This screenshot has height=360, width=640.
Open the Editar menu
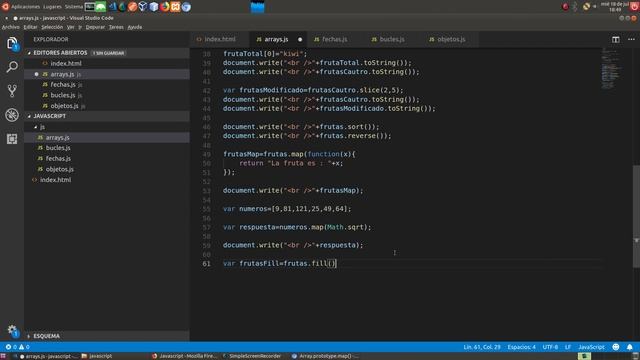point(30,27)
